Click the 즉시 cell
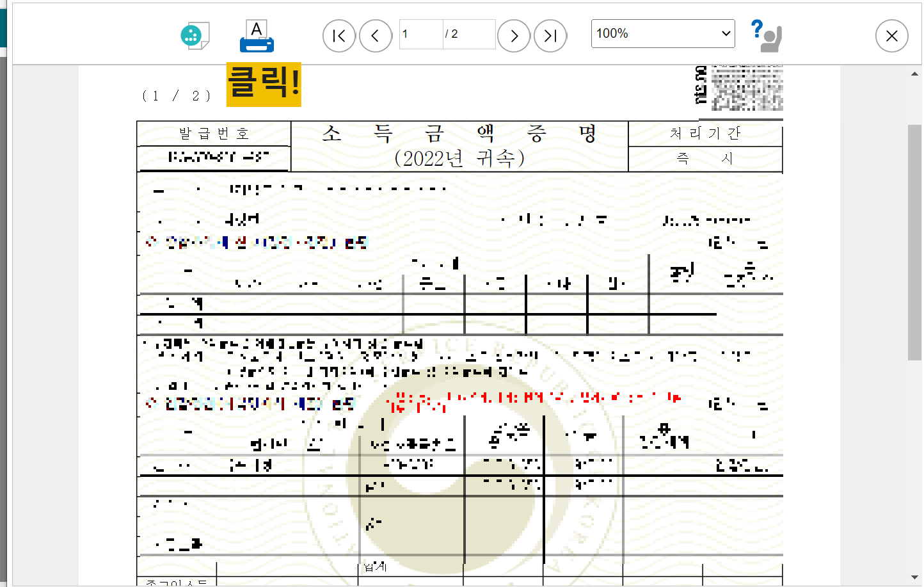 coord(705,159)
